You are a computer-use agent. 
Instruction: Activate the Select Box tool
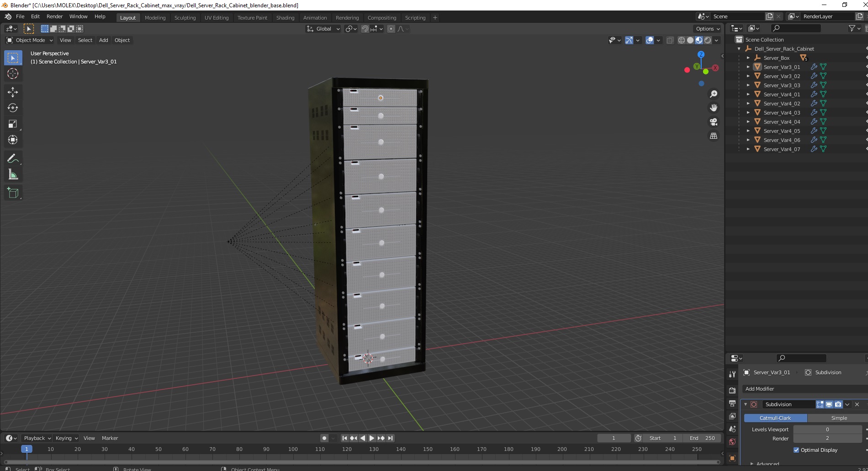tap(13, 58)
